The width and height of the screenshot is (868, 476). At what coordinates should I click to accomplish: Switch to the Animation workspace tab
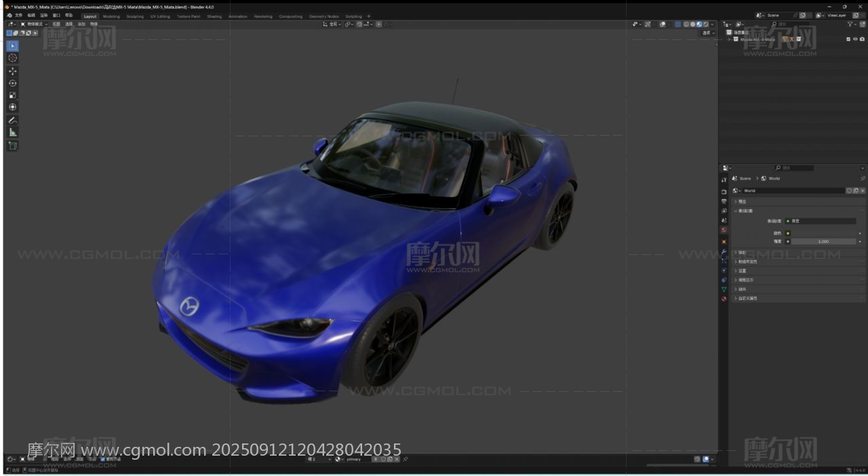[238, 16]
